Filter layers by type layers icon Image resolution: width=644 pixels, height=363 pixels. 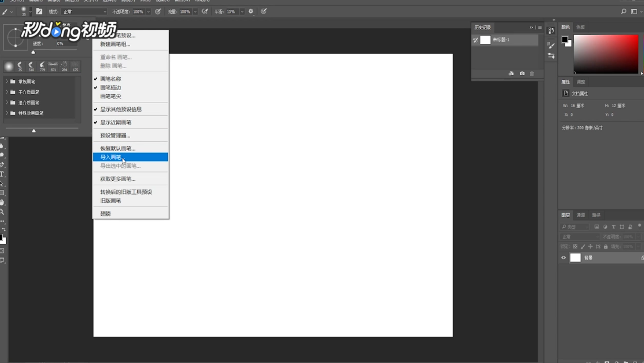pos(613,227)
